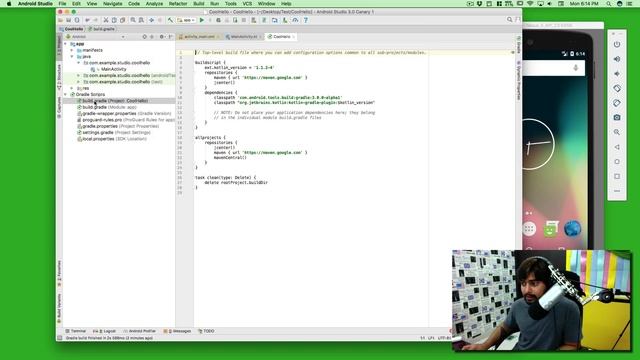Click the emulator volume down button
This screenshot has height=360, width=640.
(617, 74)
